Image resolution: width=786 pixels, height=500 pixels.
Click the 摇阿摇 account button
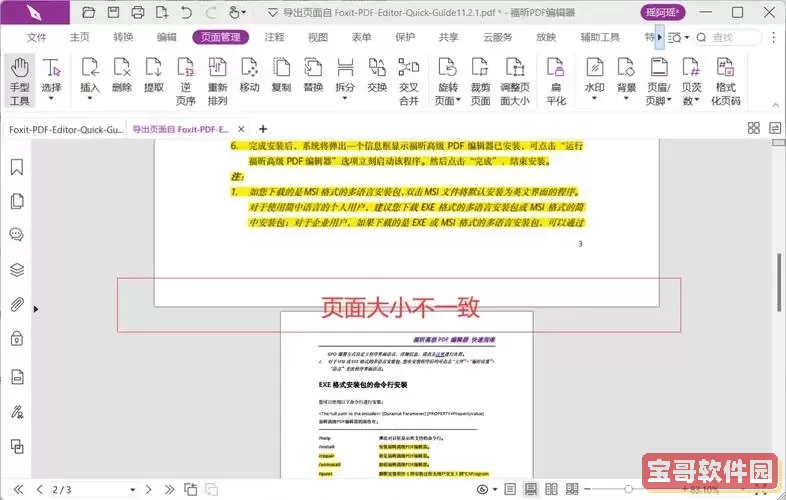pos(663,13)
